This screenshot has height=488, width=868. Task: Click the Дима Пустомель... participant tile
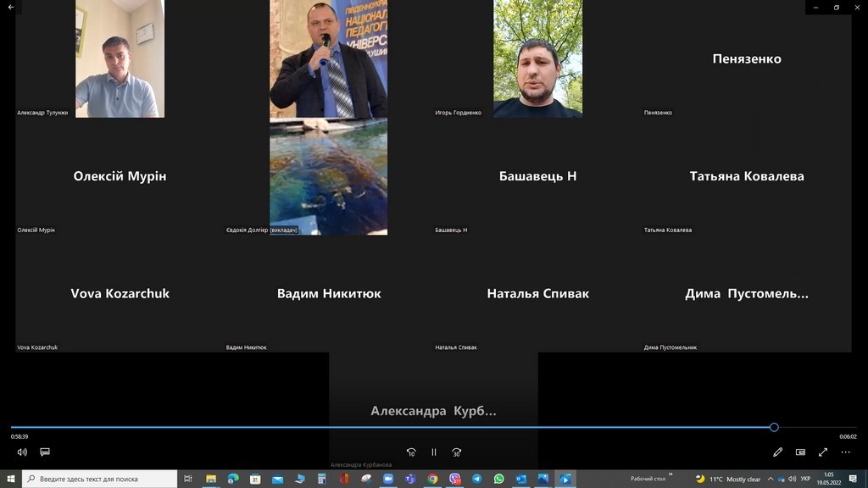tap(747, 293)
